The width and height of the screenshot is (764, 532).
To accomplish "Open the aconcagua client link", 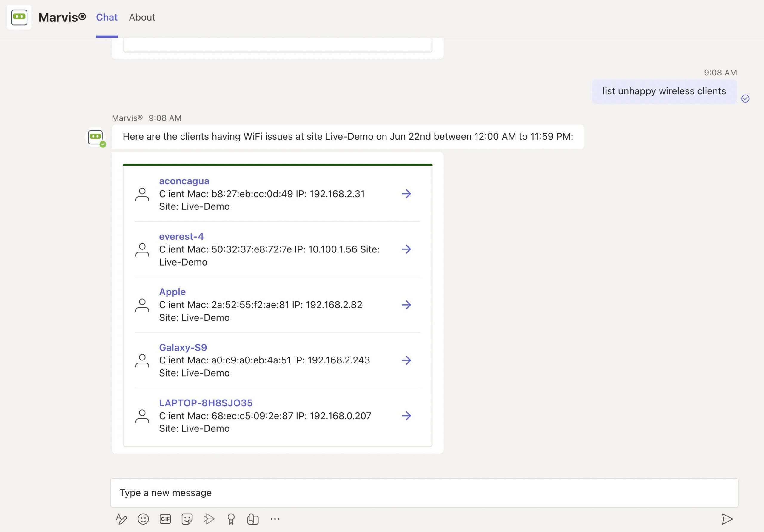I will (184, 181).
